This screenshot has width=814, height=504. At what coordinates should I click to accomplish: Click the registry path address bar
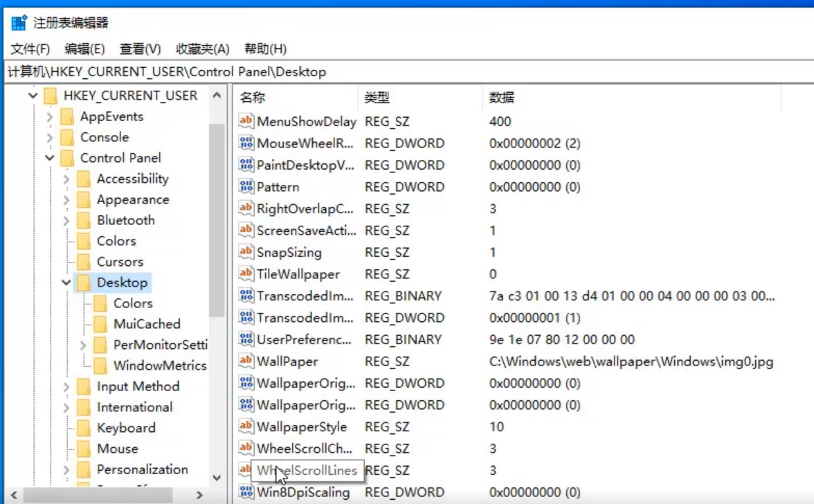point(409,71)
